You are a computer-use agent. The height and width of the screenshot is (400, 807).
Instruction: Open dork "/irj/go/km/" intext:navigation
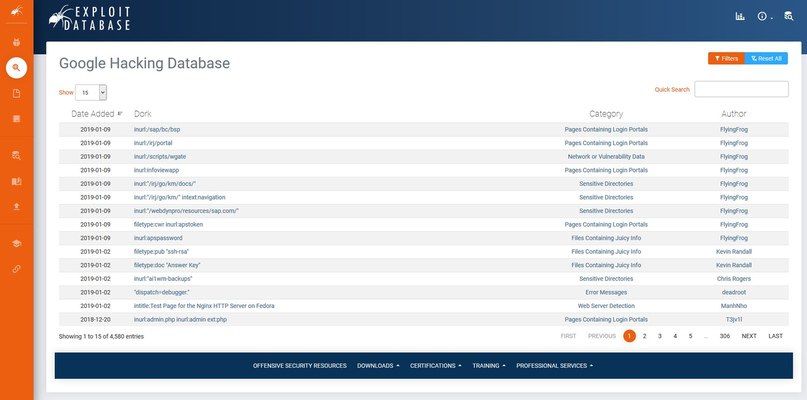pos(180,197)
